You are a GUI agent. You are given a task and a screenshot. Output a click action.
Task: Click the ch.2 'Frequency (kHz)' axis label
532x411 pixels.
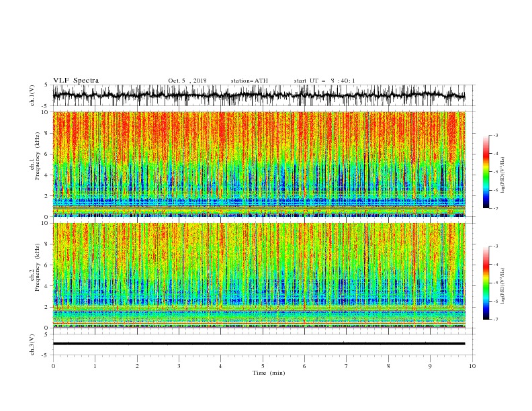tap(38, 267)
